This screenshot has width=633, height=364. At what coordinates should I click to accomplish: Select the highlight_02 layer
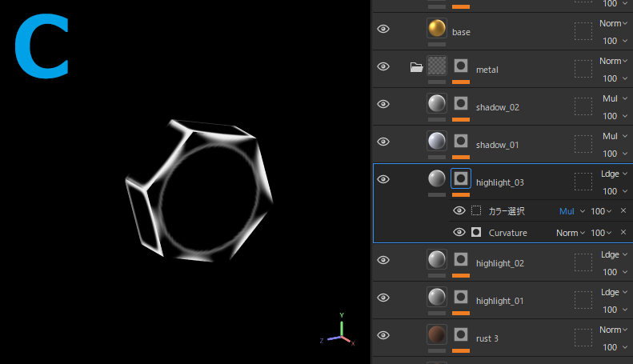point(500,263)
